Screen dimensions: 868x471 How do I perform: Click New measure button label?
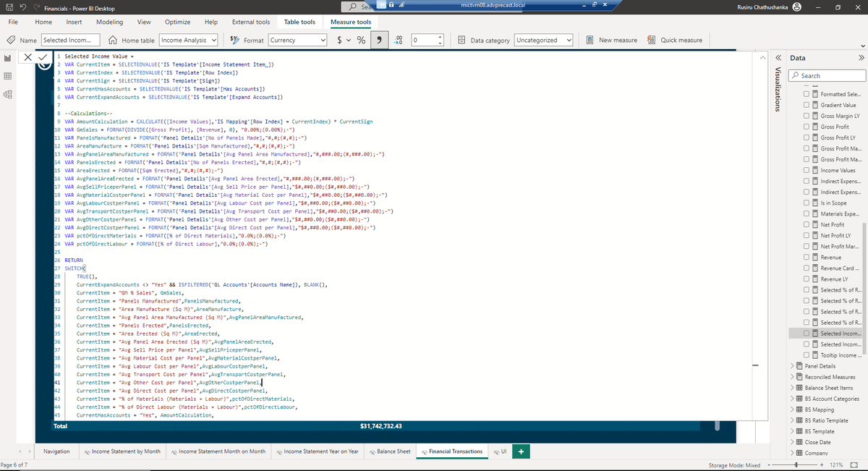618,41
